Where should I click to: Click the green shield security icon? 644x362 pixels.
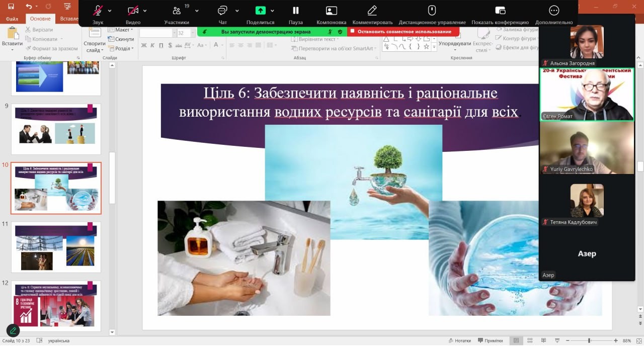coord(340,31)
